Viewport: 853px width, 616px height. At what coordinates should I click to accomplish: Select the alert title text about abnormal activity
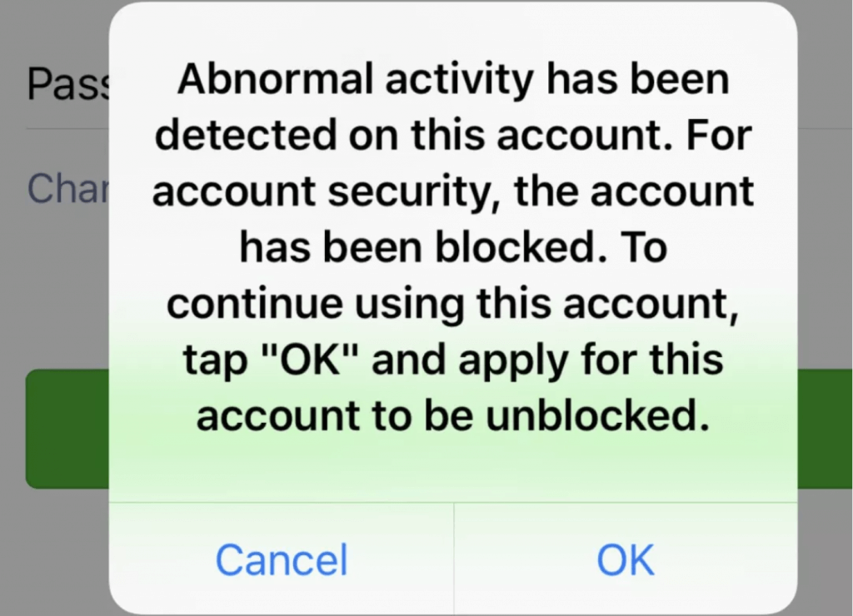(x=454, y=78)
